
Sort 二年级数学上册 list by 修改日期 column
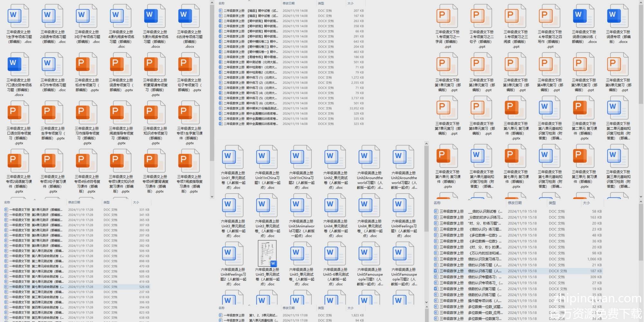tap(289, 3)
